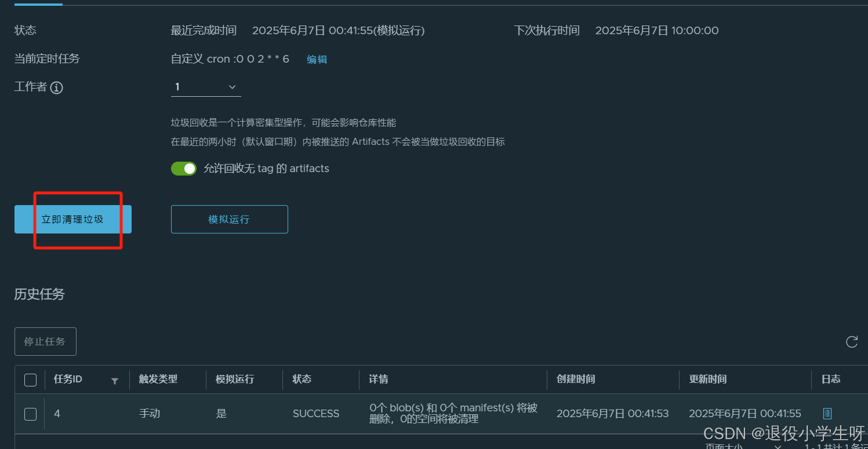The width and height of the screenshot is (868, 449).
Task: Refresh the history task list
Action: pyautogui.click(x=851, y=341)
